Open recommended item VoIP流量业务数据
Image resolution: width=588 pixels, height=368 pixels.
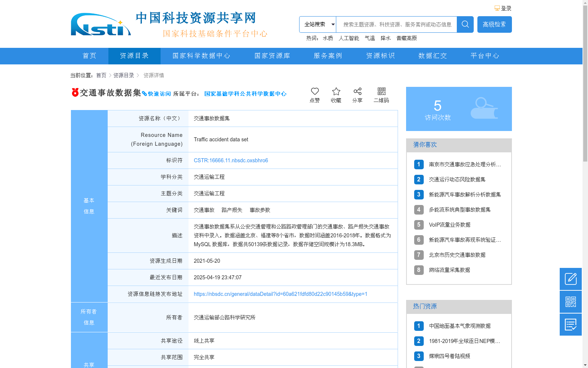449,225
